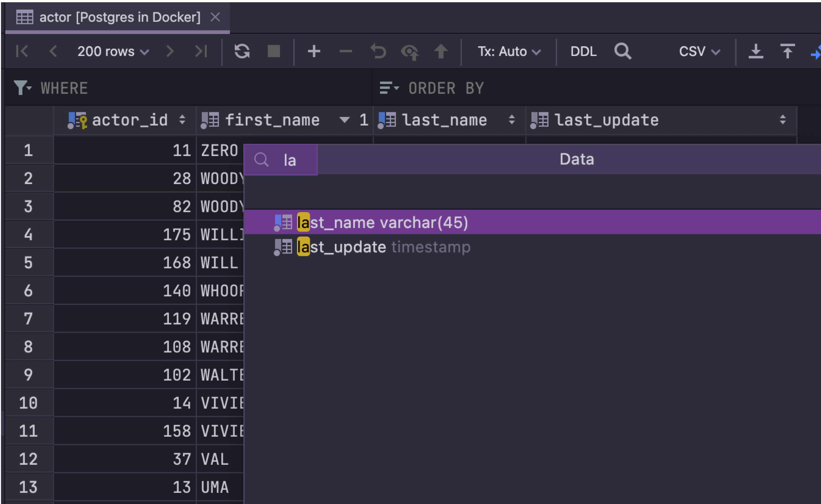The image size is (821, 504).
Task: Toggle sort arrows on last_name column
Action: (512, 120)
